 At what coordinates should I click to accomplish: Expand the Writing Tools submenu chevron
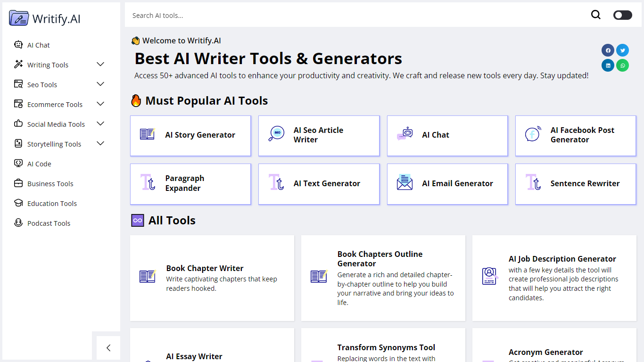[x=100, y=64]
